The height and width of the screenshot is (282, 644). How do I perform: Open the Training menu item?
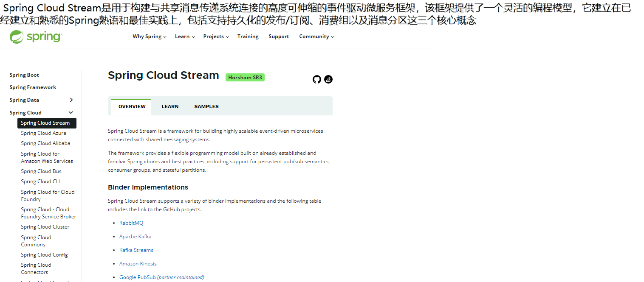[x=248, y=36]
